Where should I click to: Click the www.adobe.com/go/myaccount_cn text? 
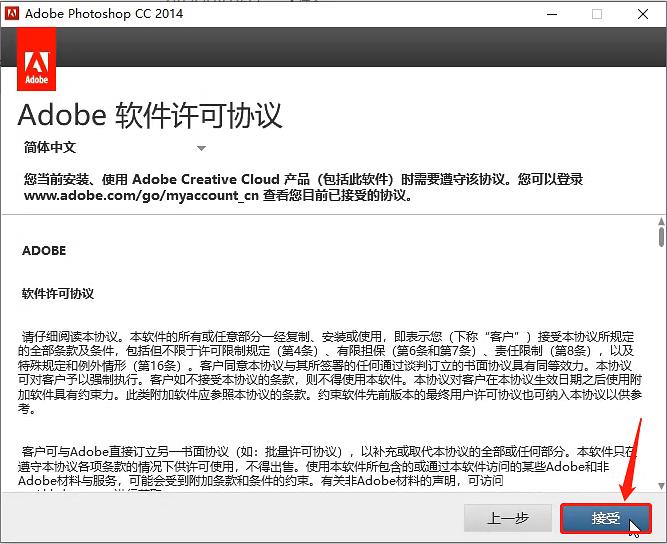(141, 196)
